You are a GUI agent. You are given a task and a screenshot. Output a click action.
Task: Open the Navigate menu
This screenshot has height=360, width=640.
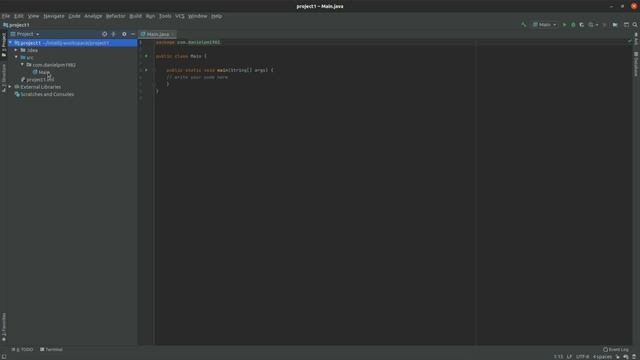(54, 16)
